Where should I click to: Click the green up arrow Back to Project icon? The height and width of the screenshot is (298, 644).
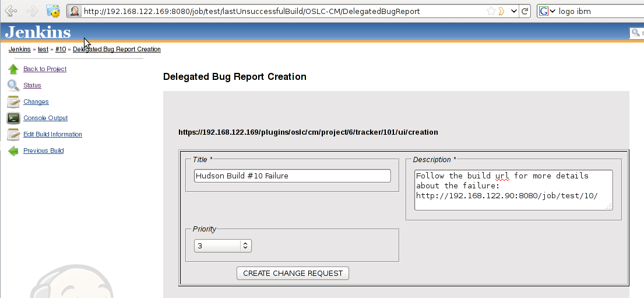tap(13, 69)
